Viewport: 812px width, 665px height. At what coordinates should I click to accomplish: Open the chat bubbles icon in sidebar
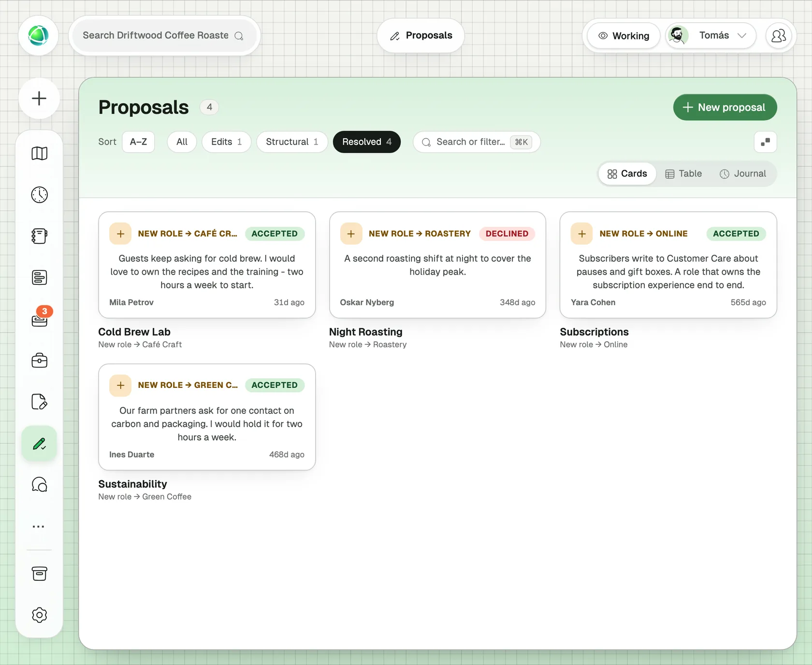click(39, 484)
